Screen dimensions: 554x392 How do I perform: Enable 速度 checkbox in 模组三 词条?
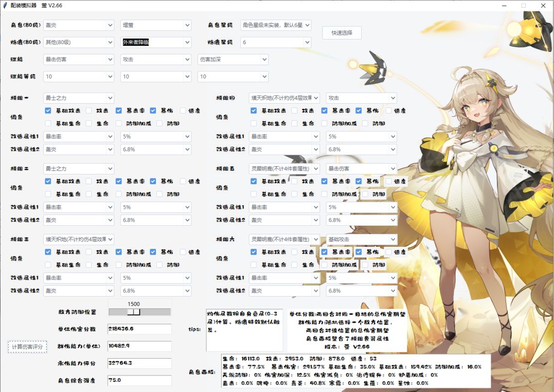[183, 252]
